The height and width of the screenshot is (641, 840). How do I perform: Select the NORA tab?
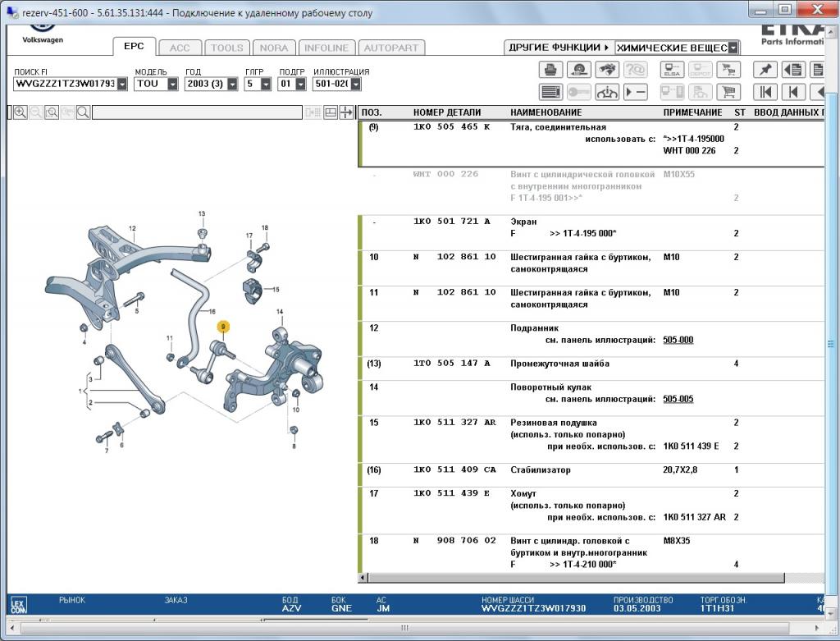pyautogui.click(x=274, y=48)
